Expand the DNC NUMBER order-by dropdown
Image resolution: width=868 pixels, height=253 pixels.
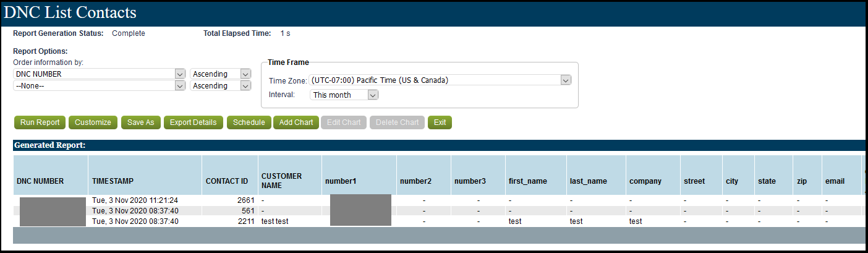(x=180, y=74)
